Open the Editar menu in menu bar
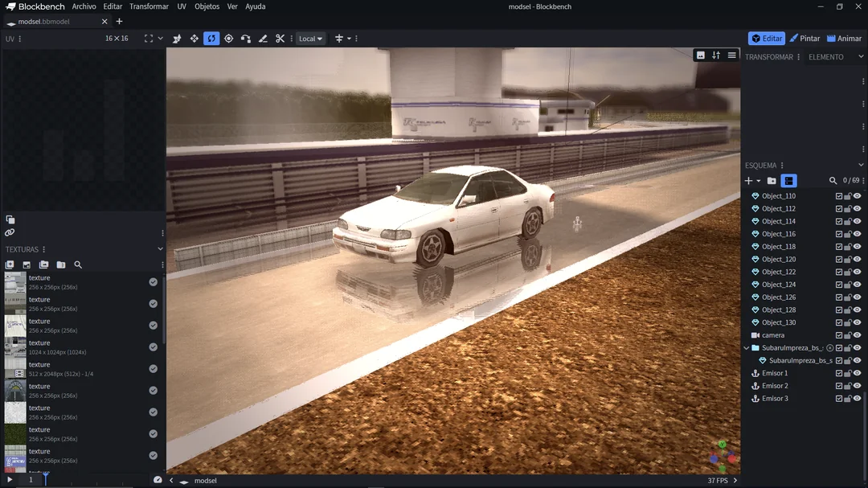The height and width of the screenshot is (488, 868). tap(113, 6)
